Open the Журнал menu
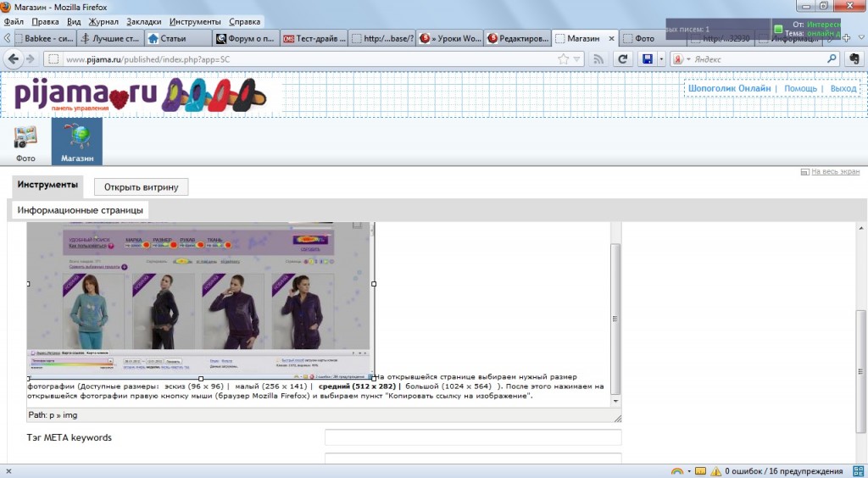 point(103,21)
